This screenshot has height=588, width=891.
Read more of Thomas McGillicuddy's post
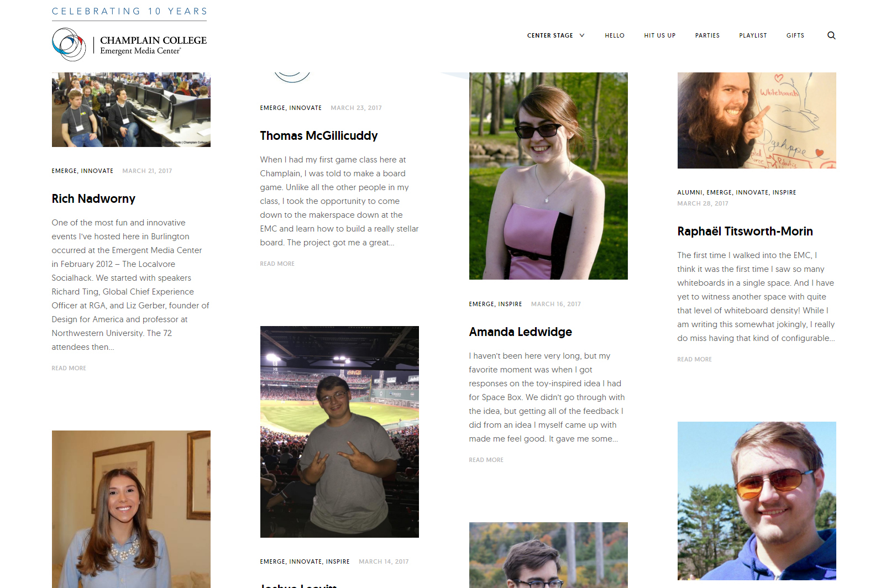point(277,264)
